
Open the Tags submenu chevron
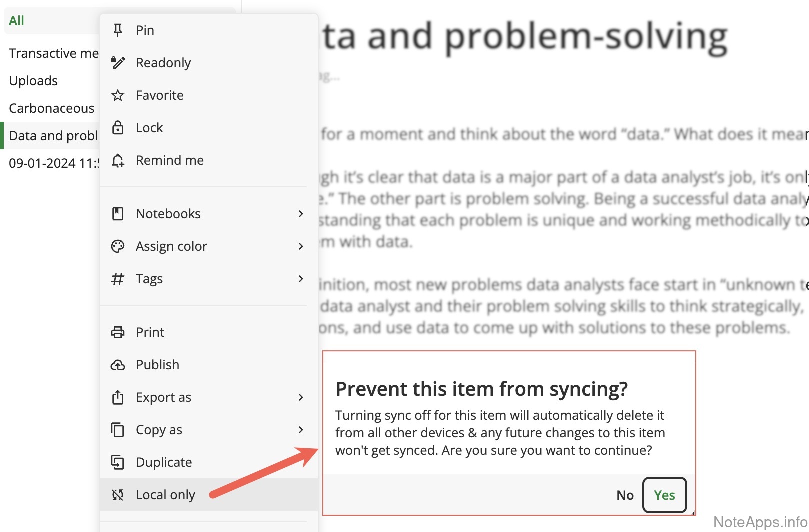point(301,279)
